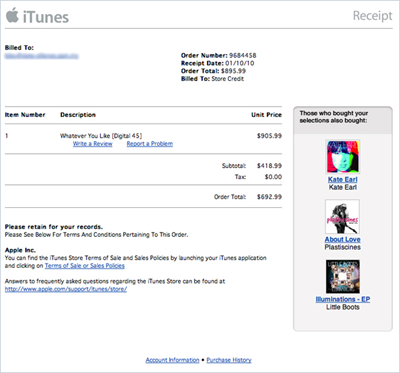Open the Plastiscines About Love album cover
The width and height of the screenshot is (400, 373).
click(x=342, y=217)
